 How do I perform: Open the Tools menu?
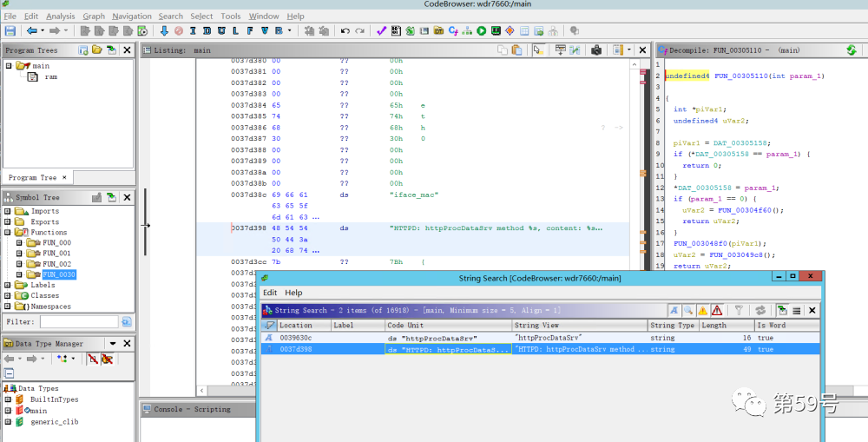tap(231, 16)
